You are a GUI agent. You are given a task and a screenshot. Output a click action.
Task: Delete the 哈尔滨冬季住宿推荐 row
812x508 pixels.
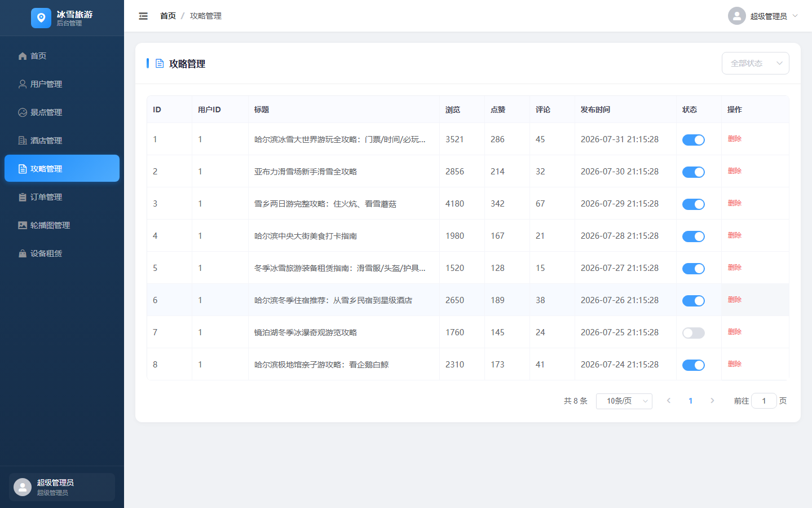tap(734, 300)
